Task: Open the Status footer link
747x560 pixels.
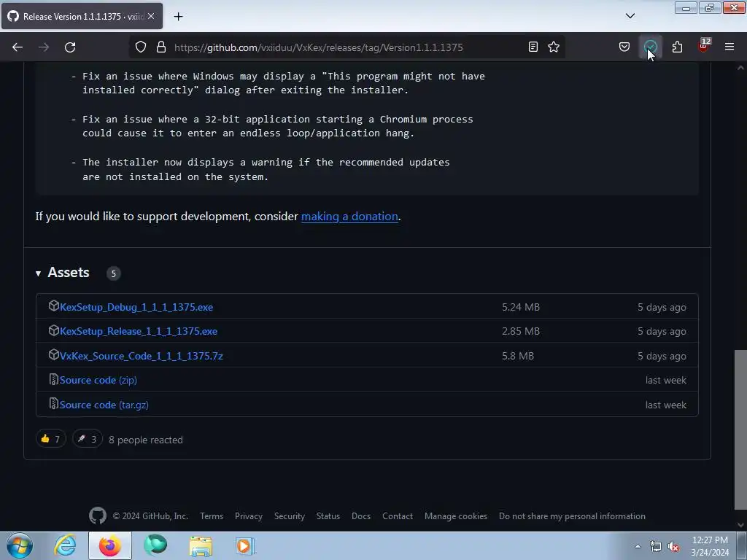Action: [x=328, y=516]
